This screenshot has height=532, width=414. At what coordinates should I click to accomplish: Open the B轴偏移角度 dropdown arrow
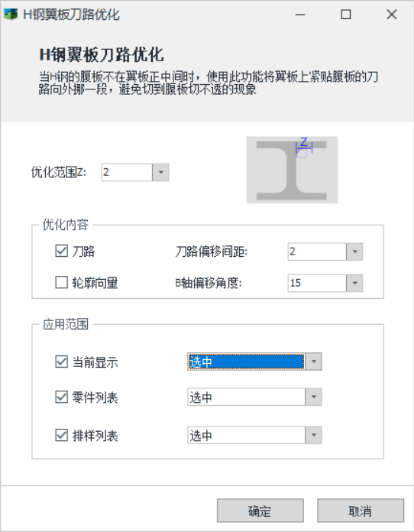click(354, 283)
